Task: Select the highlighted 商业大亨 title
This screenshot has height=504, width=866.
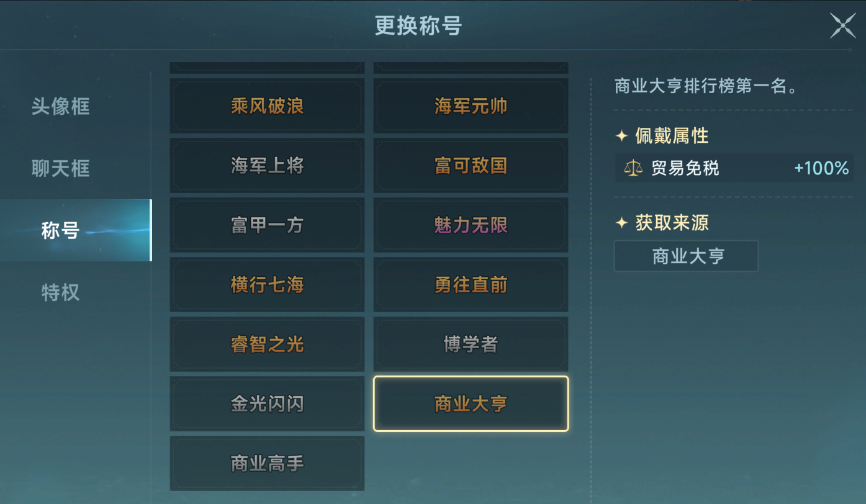Action: [x=471, y=404]
